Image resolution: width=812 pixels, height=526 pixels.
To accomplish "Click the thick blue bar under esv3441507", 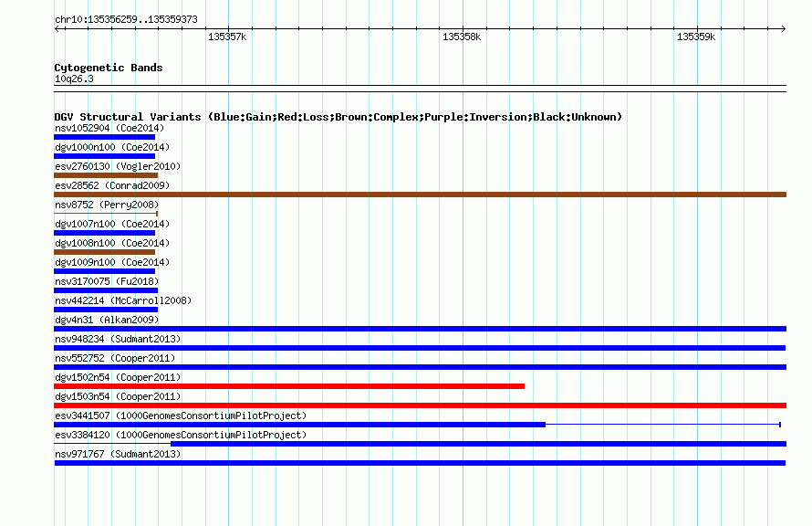I will pyautogui.click(x=299, y=425).
